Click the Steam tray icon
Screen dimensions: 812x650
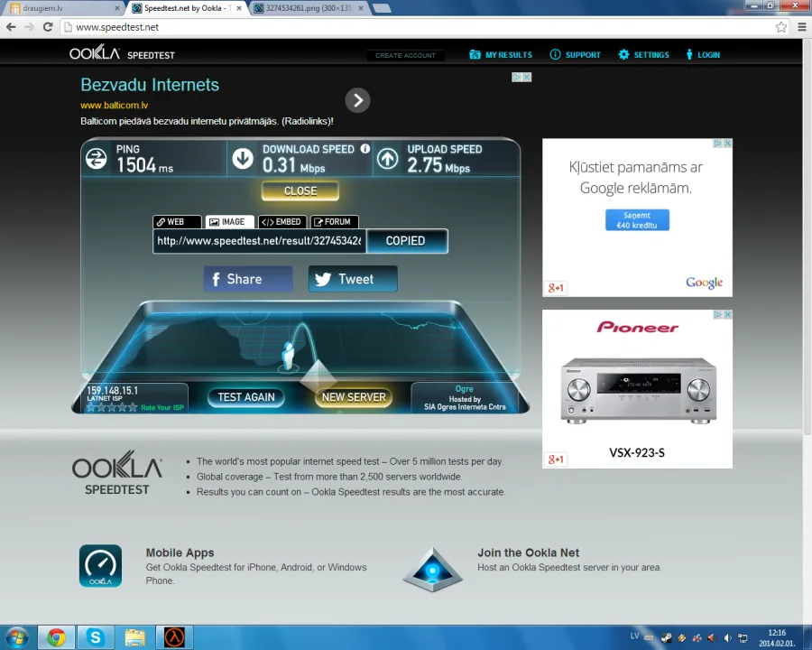click(667, 637)
